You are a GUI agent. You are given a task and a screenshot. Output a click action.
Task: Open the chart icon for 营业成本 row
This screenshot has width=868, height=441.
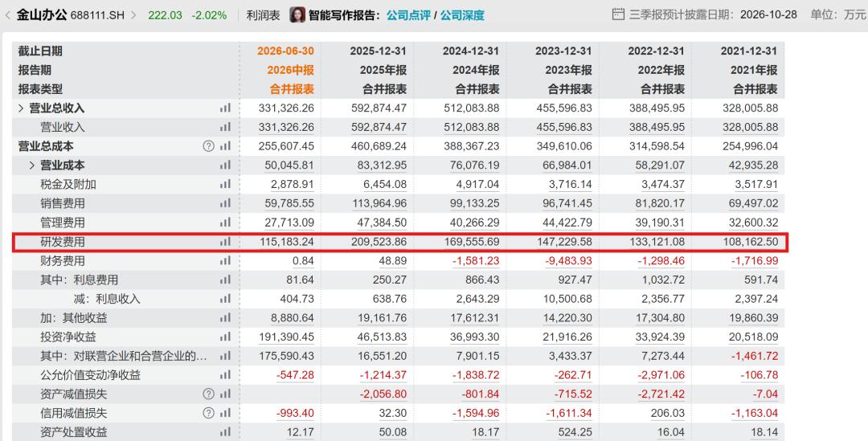click(225, 165)
